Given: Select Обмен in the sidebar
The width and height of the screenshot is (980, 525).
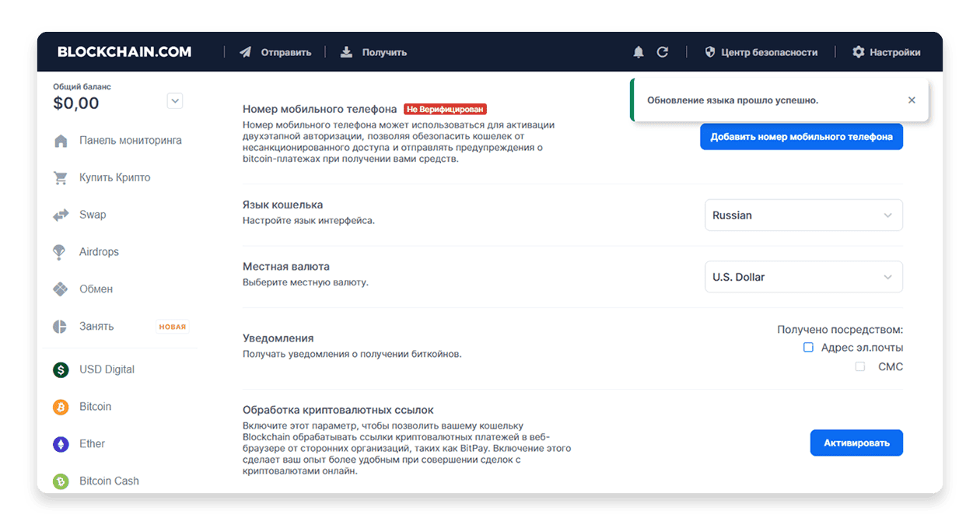Looking at the screenshot, I should [x=96, y=289].
